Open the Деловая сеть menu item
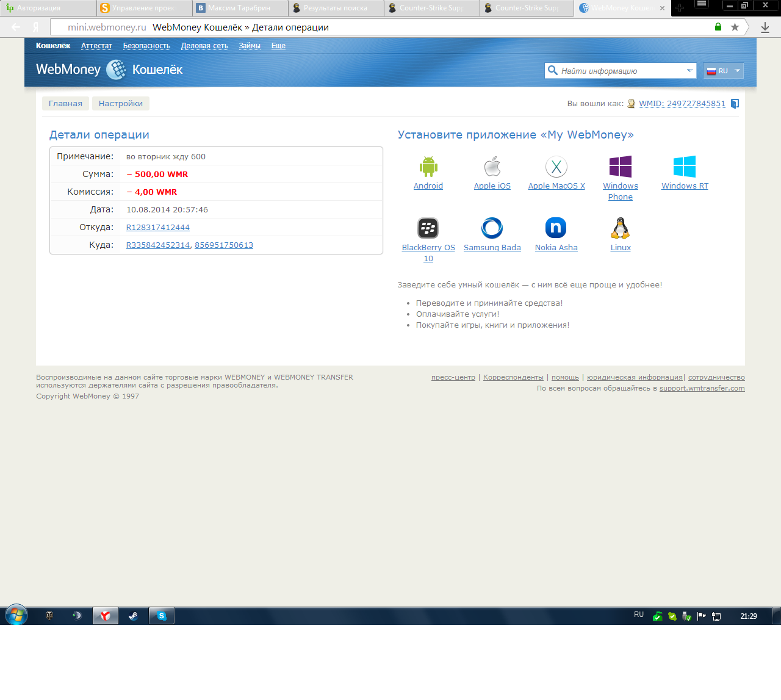 tap(204, 46)
